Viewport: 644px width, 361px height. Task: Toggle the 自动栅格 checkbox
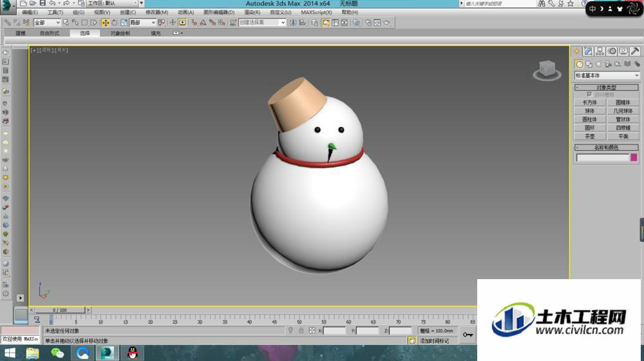click(x=589, y=95)
